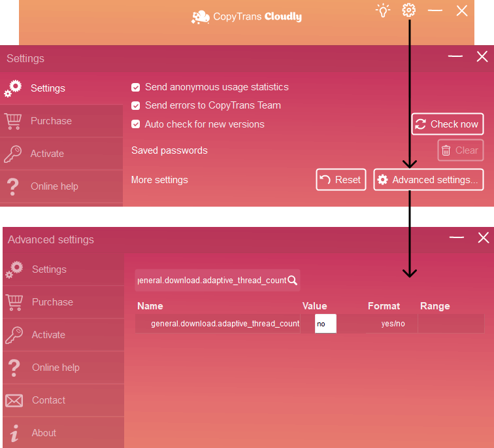
Task: Click gears icon in Settings window sidebar
Action: [12, 88]
